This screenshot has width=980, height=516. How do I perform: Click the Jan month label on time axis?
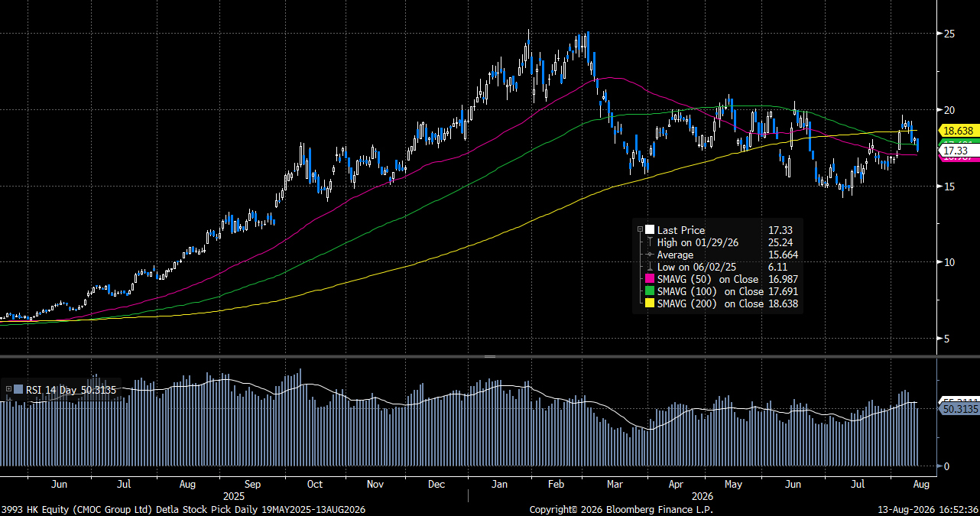click(499, 485)
